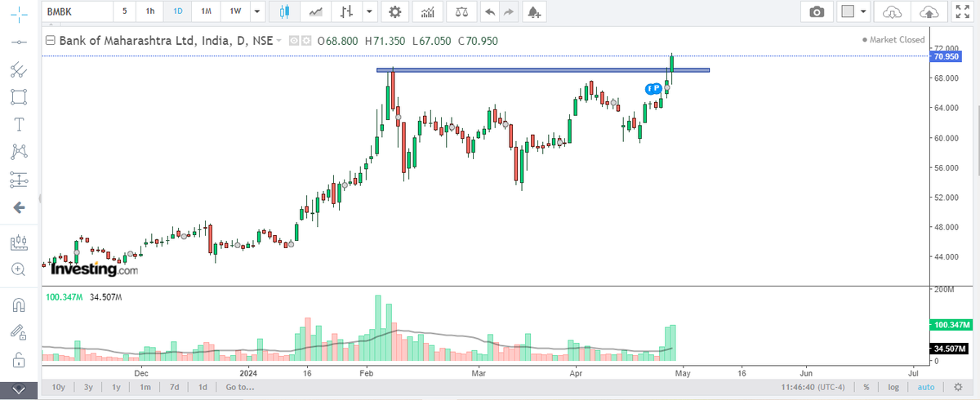Select the rectangle shape tool
The height and width of the screenshot is (400, 980).
click(19, 97)
